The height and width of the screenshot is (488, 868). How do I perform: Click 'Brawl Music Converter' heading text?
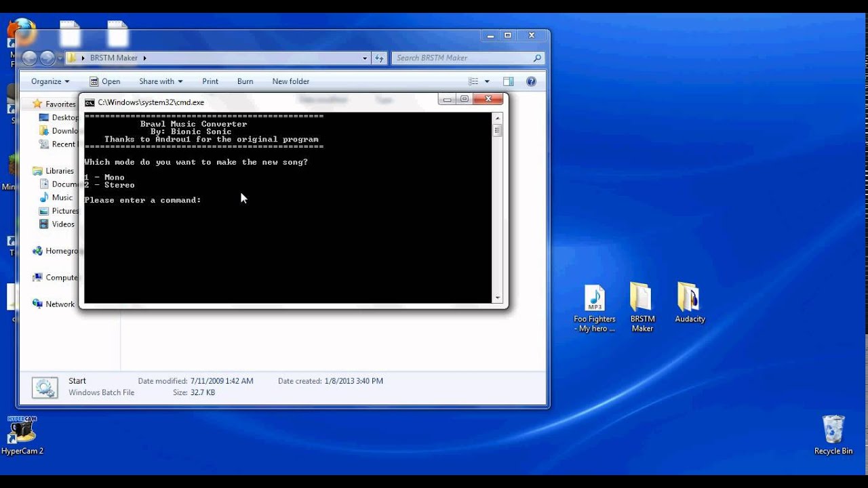[194, 124]
